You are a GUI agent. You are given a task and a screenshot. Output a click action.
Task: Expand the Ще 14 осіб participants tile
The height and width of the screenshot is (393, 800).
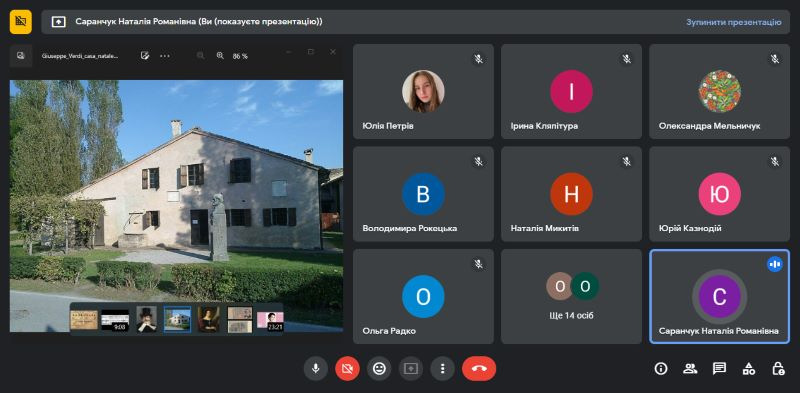[x=571, y=297]
